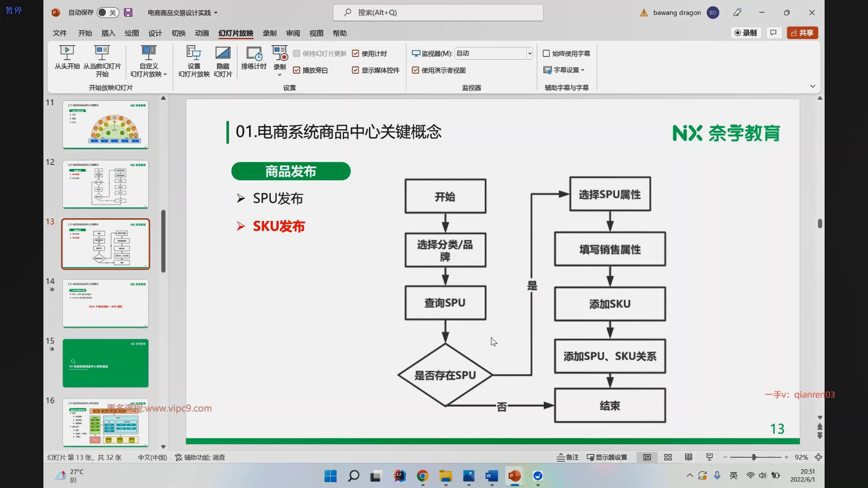The image size is (868, 488).
Task: Click From Current Slide icon
Action: [102, 53]
